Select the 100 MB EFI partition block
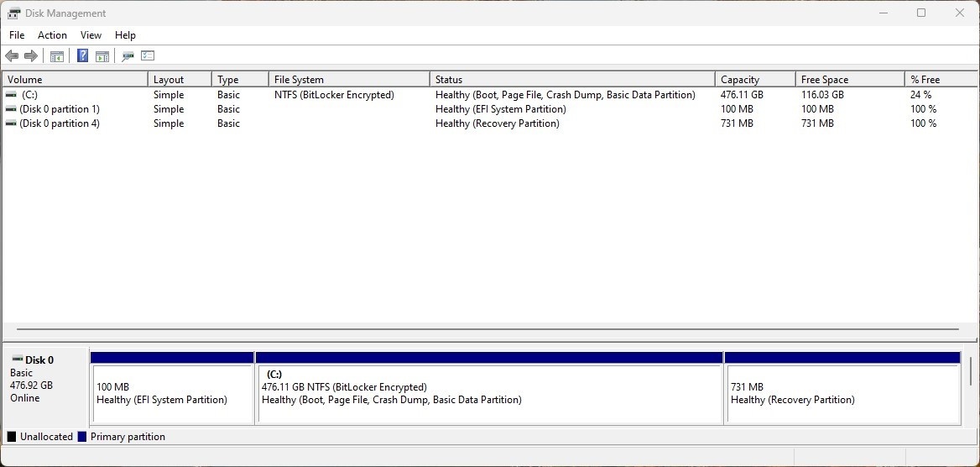This screenshot has height=467, width=980. tap(173, 388)
